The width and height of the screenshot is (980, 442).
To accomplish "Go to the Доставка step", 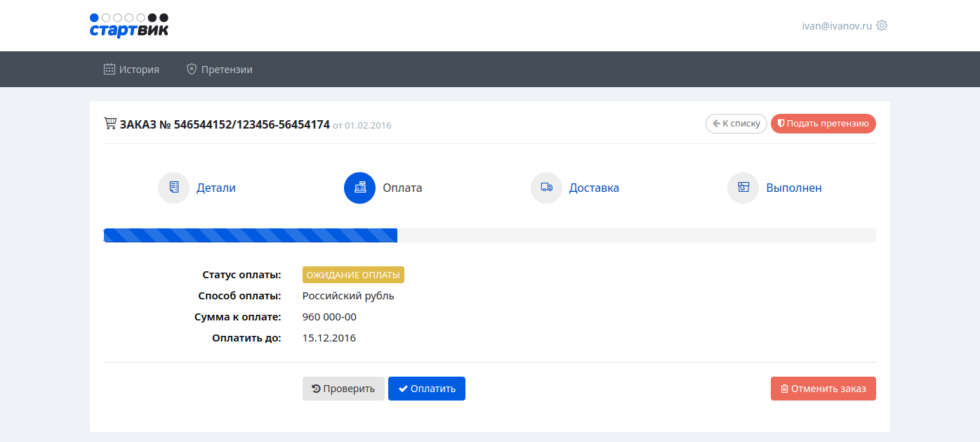I will (594, 188).
